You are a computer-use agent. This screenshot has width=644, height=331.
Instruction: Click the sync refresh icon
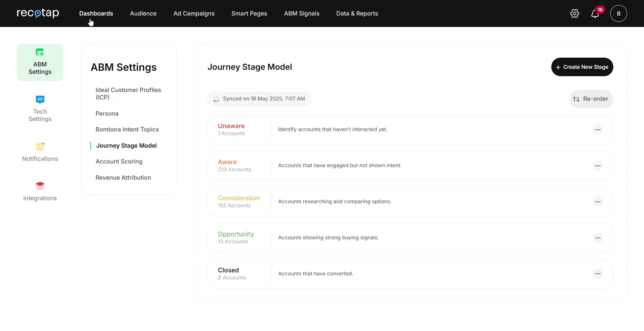tap(216, 99)
